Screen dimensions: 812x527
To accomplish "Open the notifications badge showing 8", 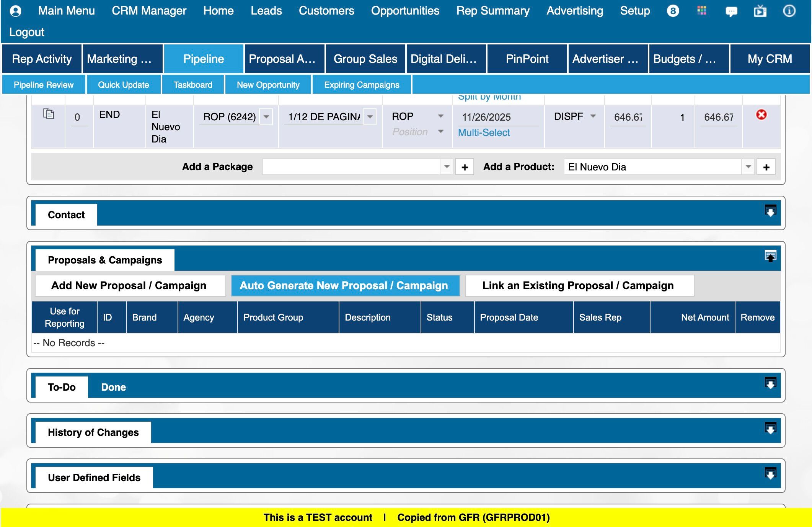I will pos(673,11).
